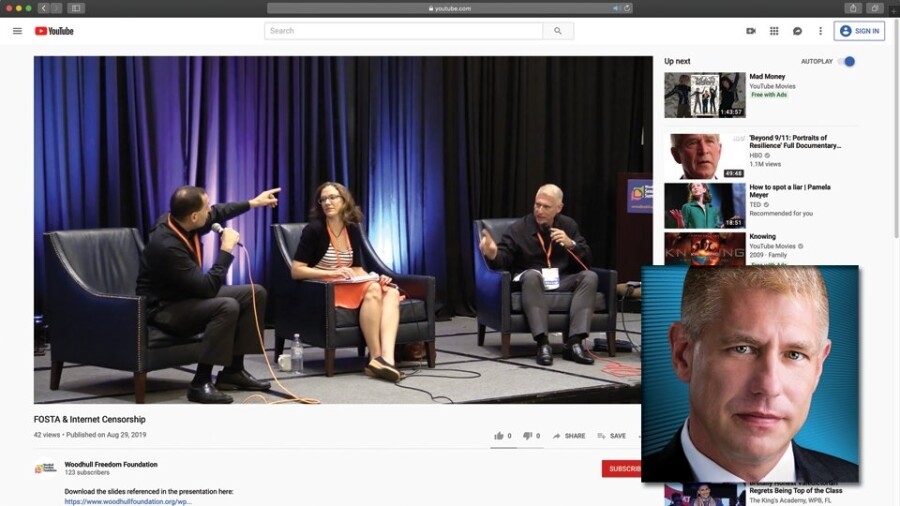The image size is (900, 506).
Task: Dislike the video with thumbs down
Action: click(x=528, y=436)
